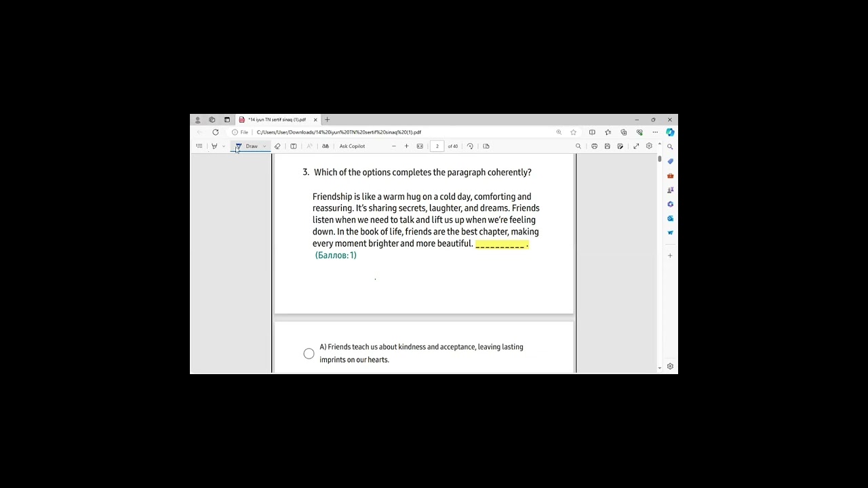This screenshot has width=868, height=488.
Task: Open PDF settings gear in the toolbar
Action: (x=649, y=146)
